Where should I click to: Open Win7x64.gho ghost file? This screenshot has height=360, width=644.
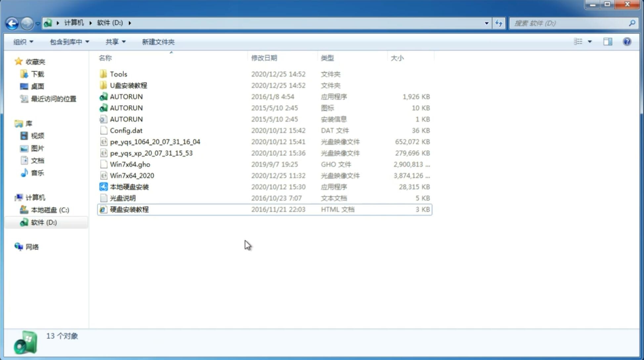(x=130, y=164)
